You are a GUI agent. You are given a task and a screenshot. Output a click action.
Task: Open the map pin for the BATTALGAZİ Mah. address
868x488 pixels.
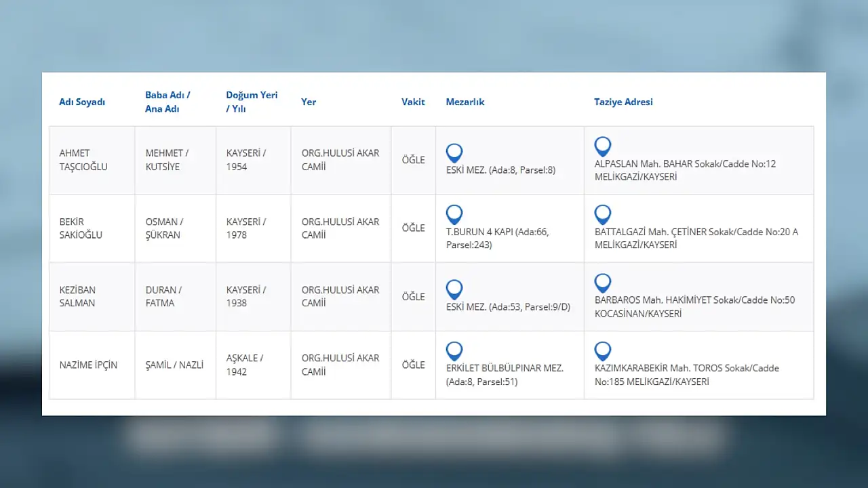(x=602, y=214)
